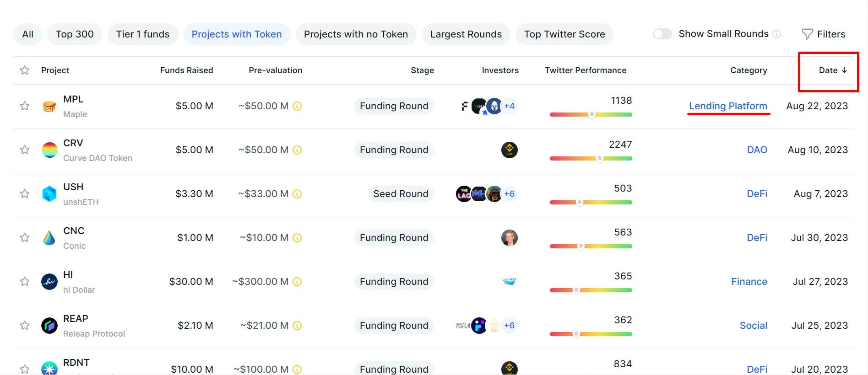868x375 pixels.
Task: Open the Lending Platform category link
Action: (x=728, y=106)
